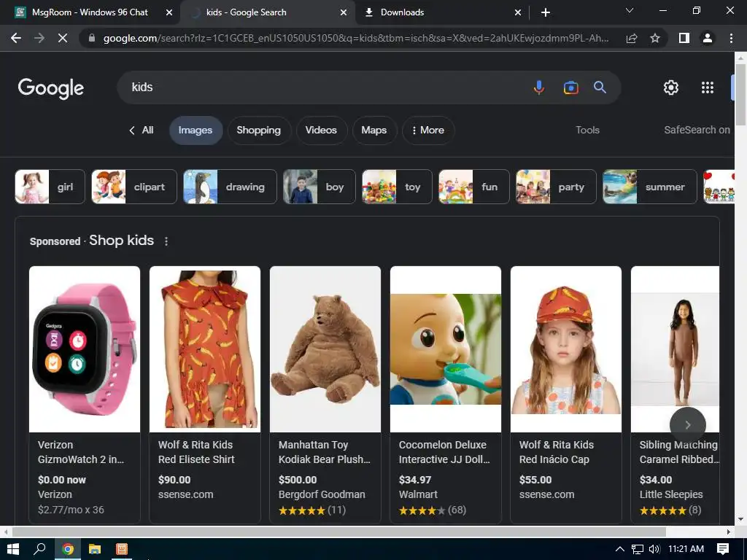
Task: Open the Red Elisete Shirt image
Action: pyautogui.click(x=205, y=349)
